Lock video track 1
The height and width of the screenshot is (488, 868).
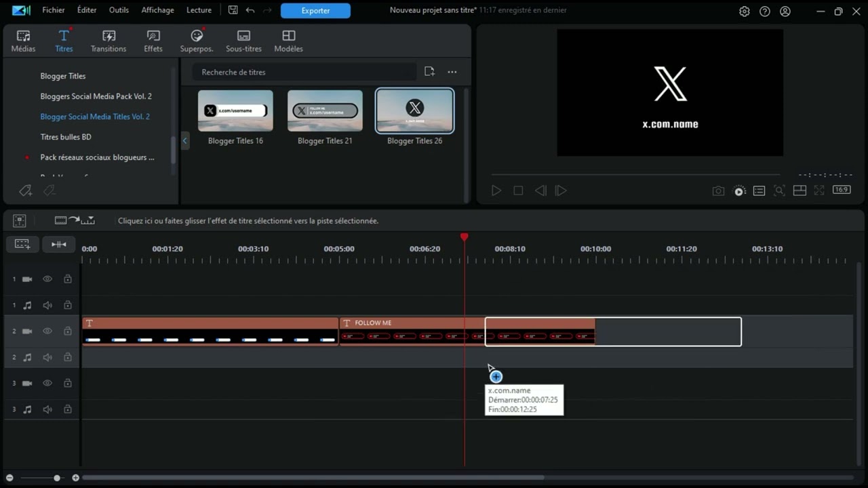pyautogui.click(x=68, y=279)
